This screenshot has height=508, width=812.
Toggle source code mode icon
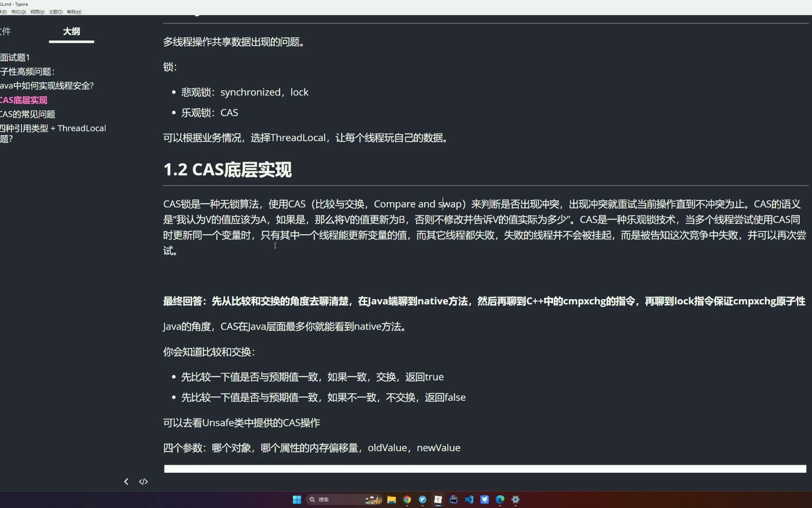pyautogui.click(x=143, y=482)
